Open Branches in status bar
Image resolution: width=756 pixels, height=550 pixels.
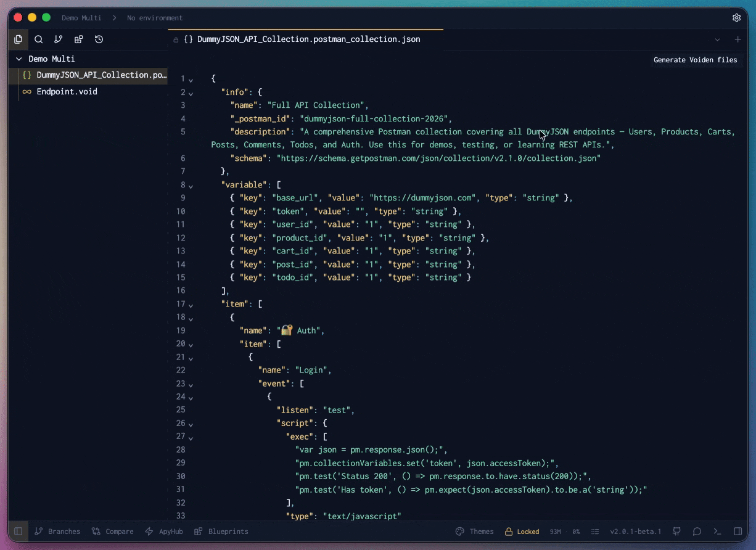(x=57, y=532)
